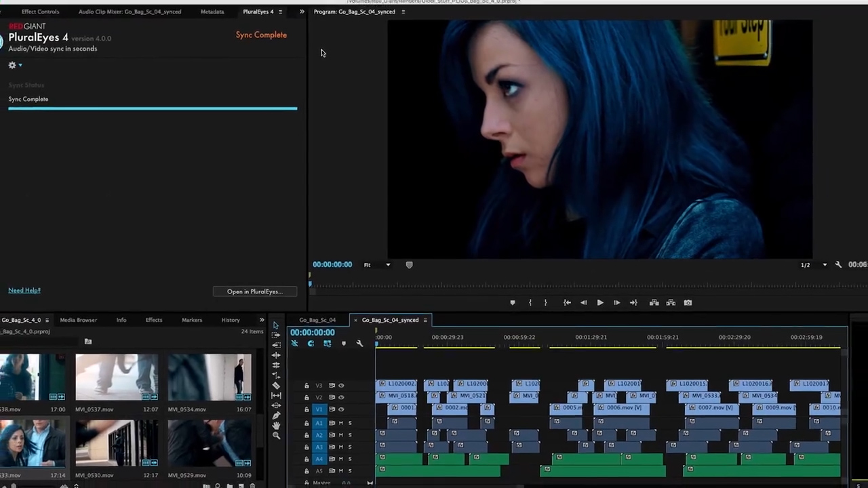Open the Need Help? link
Viewport: 868px width, 488px height.
click(x=24, y=290)
